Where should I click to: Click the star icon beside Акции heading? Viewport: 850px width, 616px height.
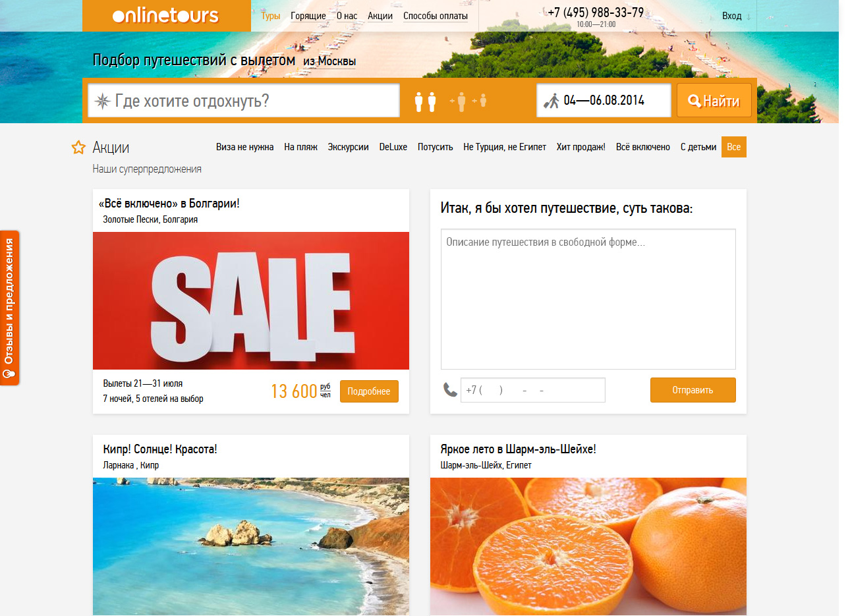[x=78, y=147]
